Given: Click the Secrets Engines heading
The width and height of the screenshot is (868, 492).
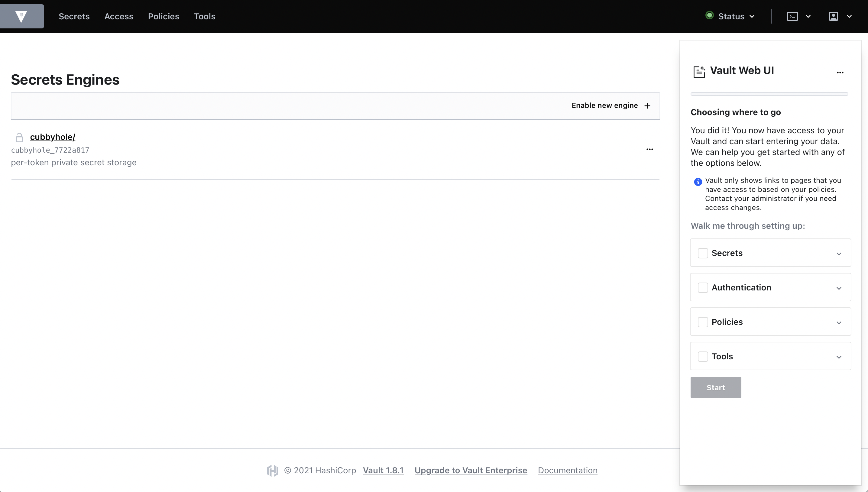Looking at the screenshot, I should pyautogui.click(x=65, y=80).
